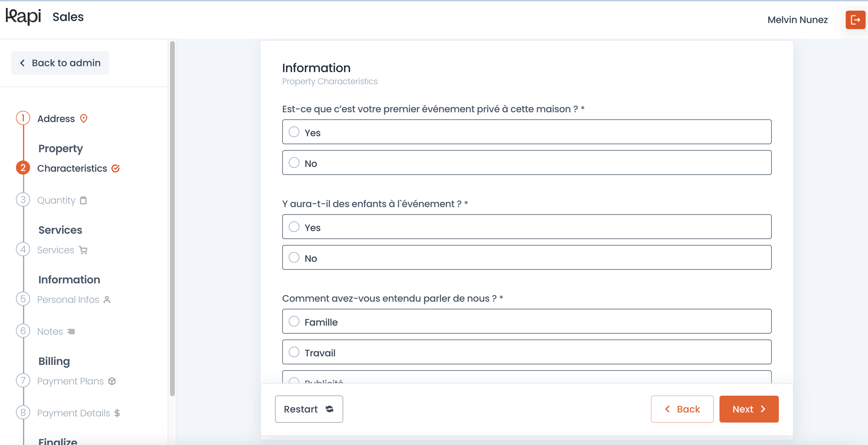Click the lines icon next to Notes

tap(71, 332)
